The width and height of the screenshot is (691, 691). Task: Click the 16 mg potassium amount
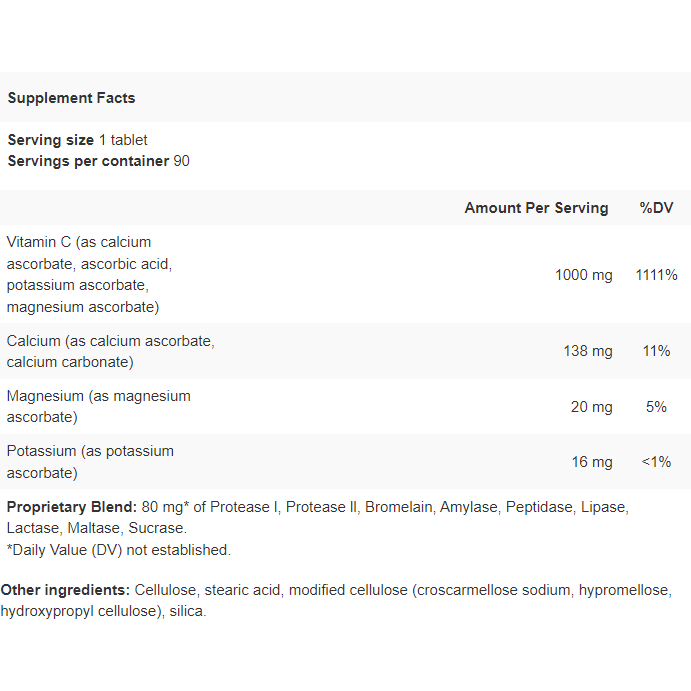pyautogui.click(x=592, y=462)
